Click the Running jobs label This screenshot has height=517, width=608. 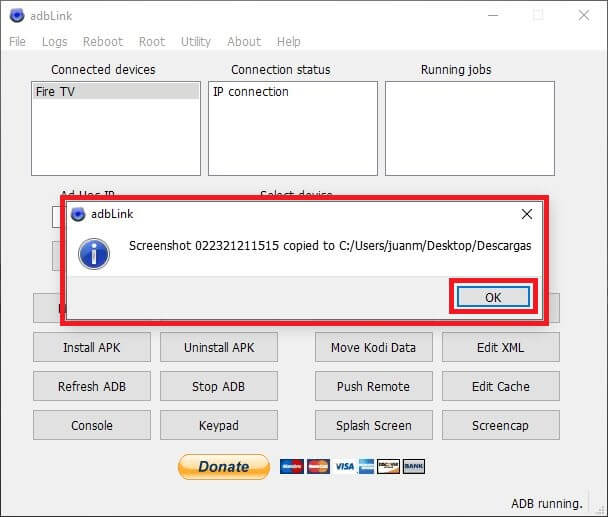click(456, 69)
